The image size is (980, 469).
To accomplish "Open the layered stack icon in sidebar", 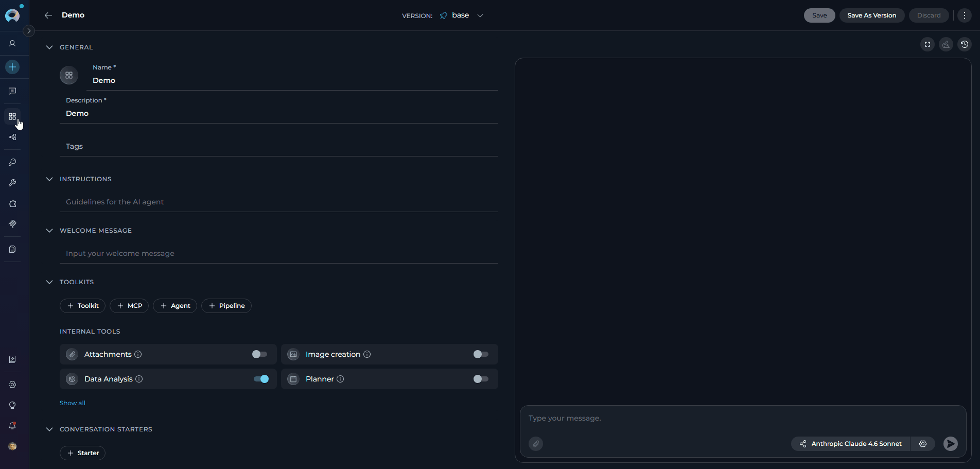I will pyautogui.click(x=12, y=224).
